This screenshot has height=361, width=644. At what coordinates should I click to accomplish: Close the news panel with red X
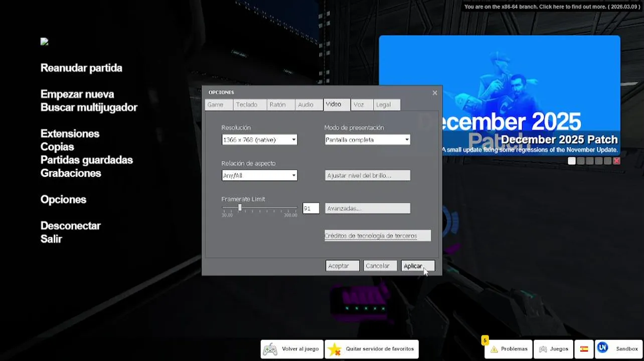coord(616,161)
